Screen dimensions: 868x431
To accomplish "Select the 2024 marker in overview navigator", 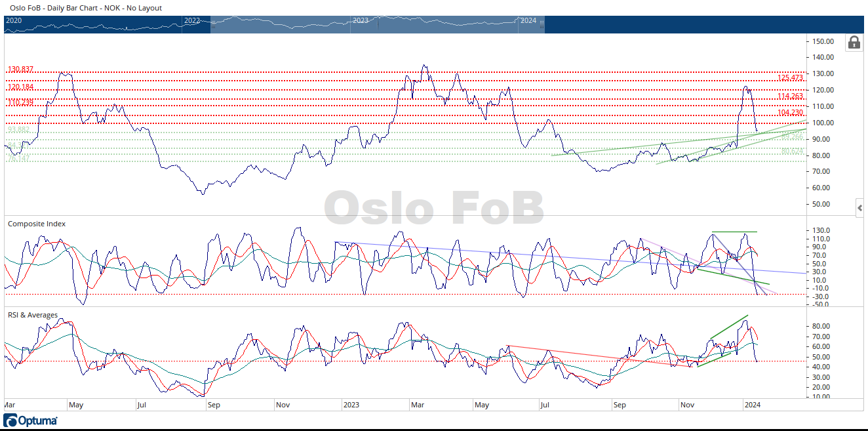I will [528, 20].
